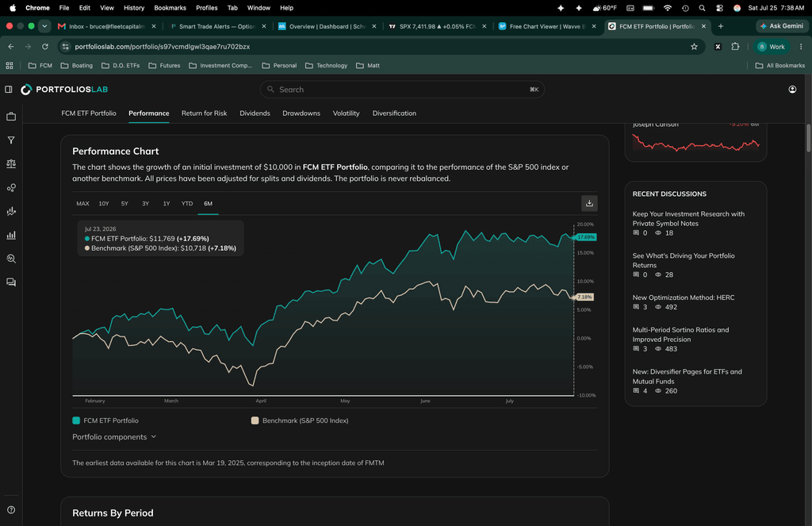Select the 1Y chart range

[x=167, y=204]
